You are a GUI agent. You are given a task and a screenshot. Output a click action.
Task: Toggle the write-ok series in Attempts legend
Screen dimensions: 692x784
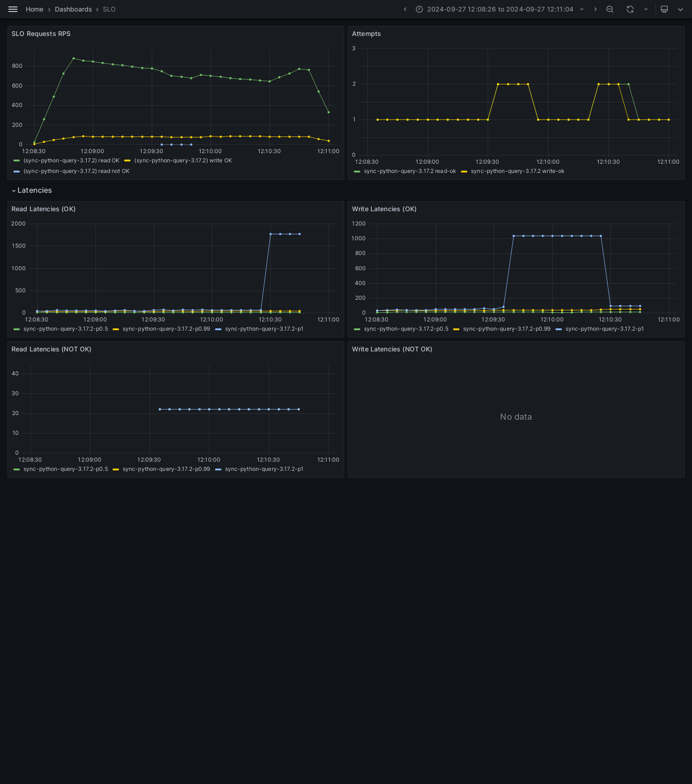click(518, 171)
